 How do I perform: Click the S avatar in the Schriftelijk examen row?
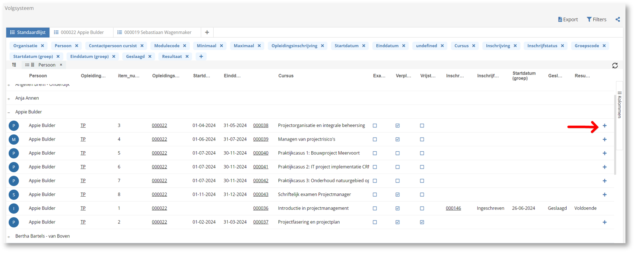(x=14, y=195)
